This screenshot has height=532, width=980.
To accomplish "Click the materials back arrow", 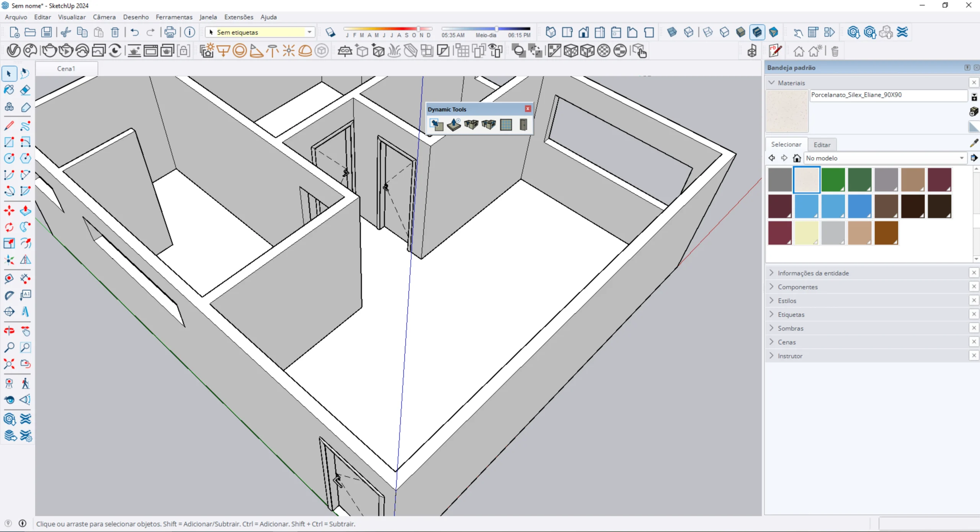I will click(772, 158).
